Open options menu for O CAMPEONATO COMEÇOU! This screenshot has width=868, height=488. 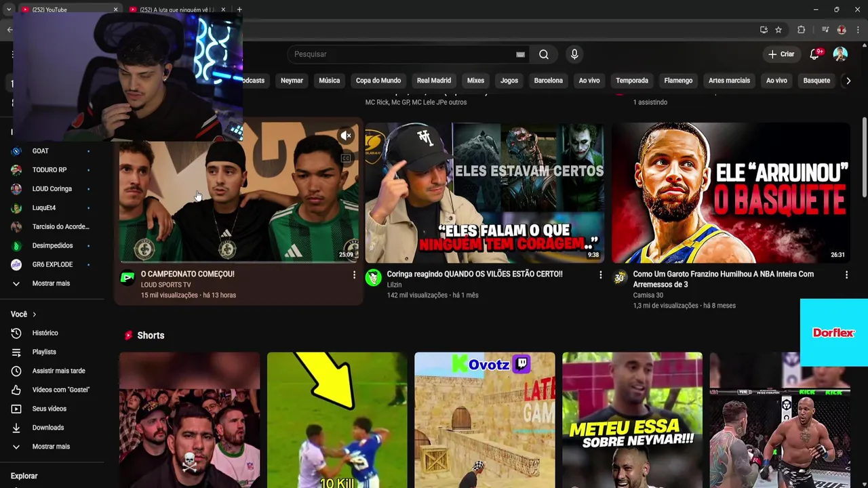click(354, 274)
